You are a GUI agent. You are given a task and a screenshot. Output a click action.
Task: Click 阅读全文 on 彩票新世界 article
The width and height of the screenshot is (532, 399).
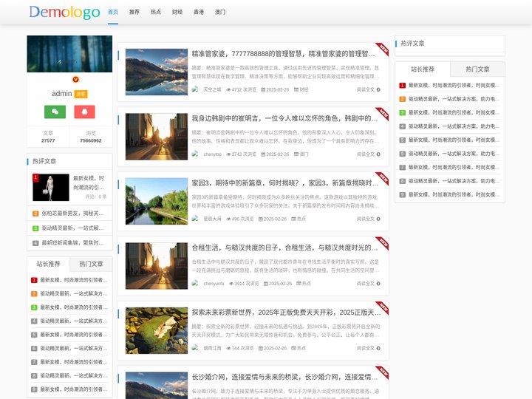[x=368, y=348]
